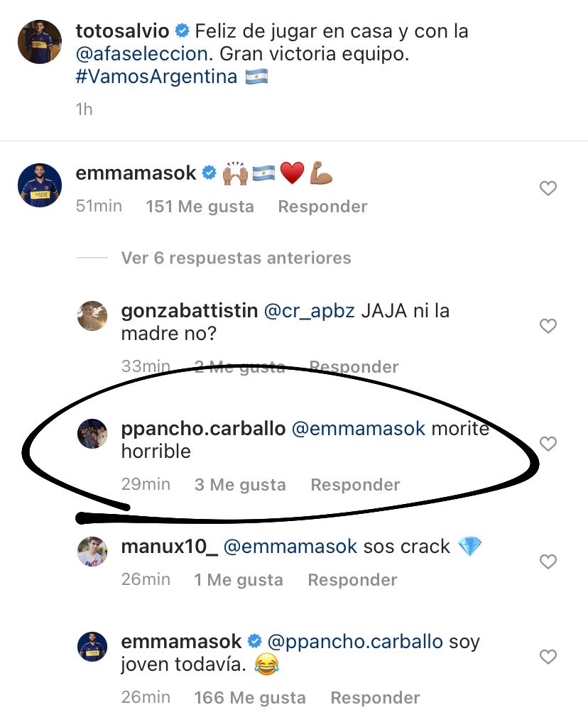Tap emmamasok's avatar on the last reply
Viewport: 588px width, 717px height.
click(92, 647)
